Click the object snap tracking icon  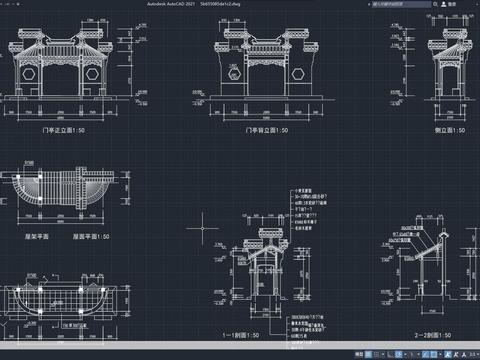pyautogui.click(x=425, y=354)
